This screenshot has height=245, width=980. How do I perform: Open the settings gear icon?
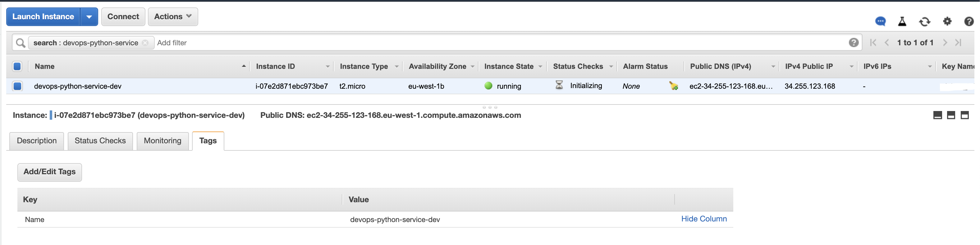coord(947,21)
